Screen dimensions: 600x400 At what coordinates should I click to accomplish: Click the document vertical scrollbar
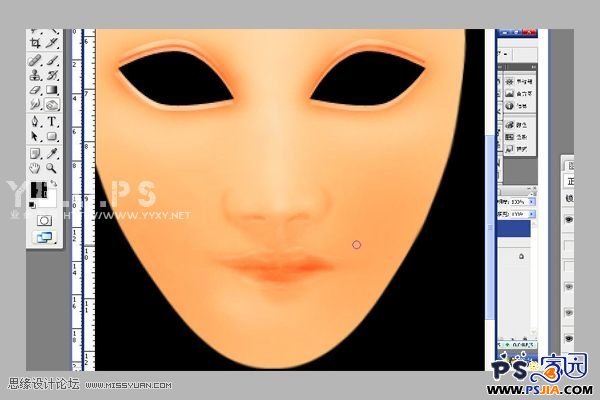point(490,226)
